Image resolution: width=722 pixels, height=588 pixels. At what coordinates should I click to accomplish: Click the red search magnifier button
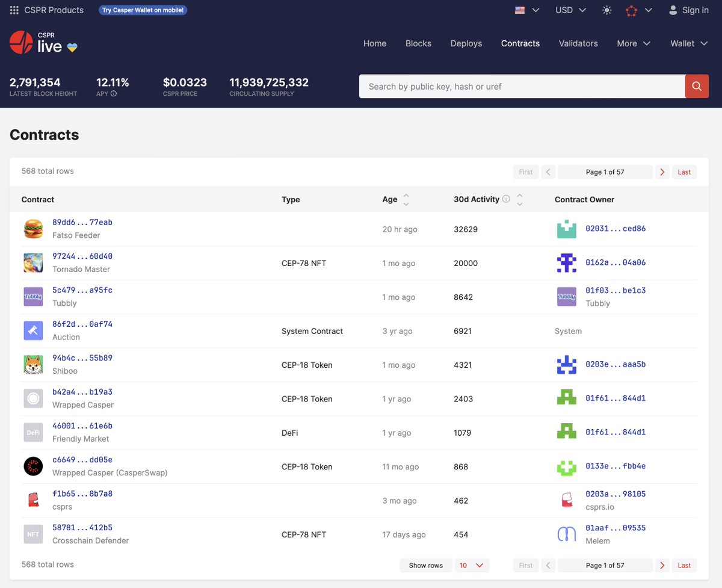697,87
